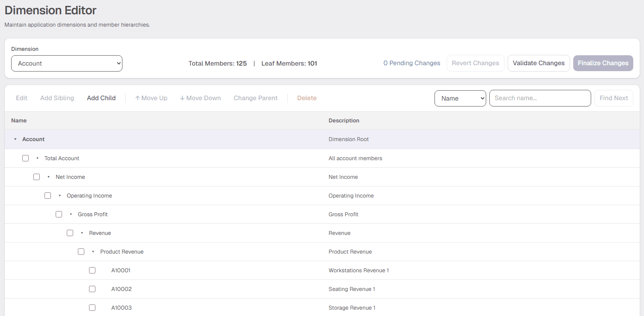Click the Find Next button
The height and width of the screenshot is (316, 644).
(614, 98)
